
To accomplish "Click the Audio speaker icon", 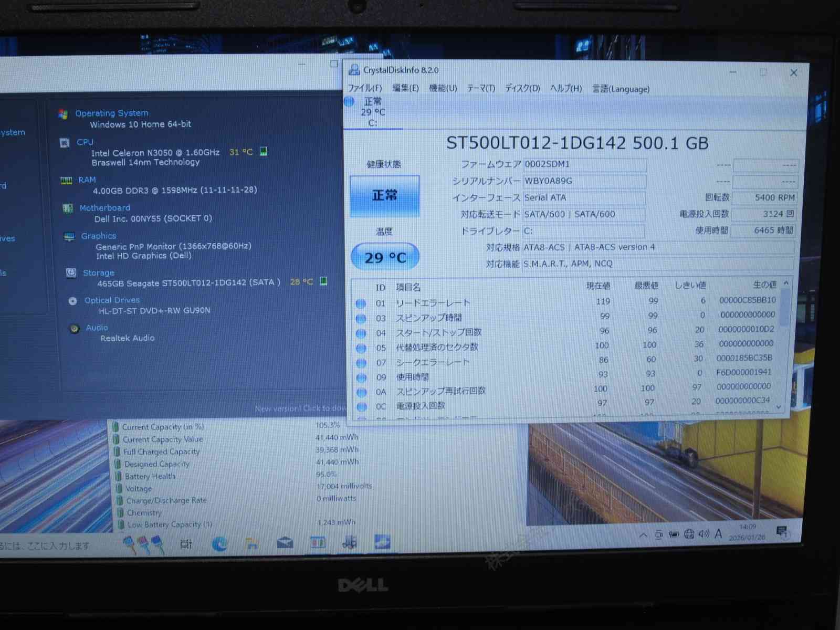I will 75,329.
